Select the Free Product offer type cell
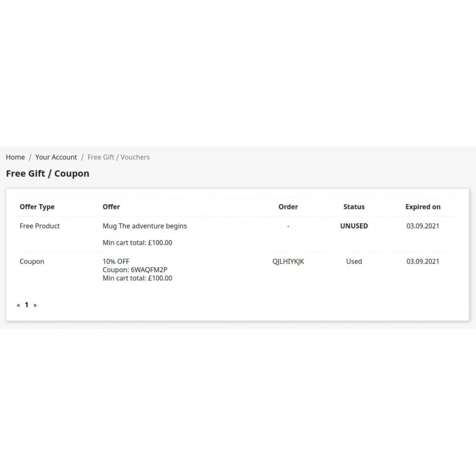 tap(40, 226)
